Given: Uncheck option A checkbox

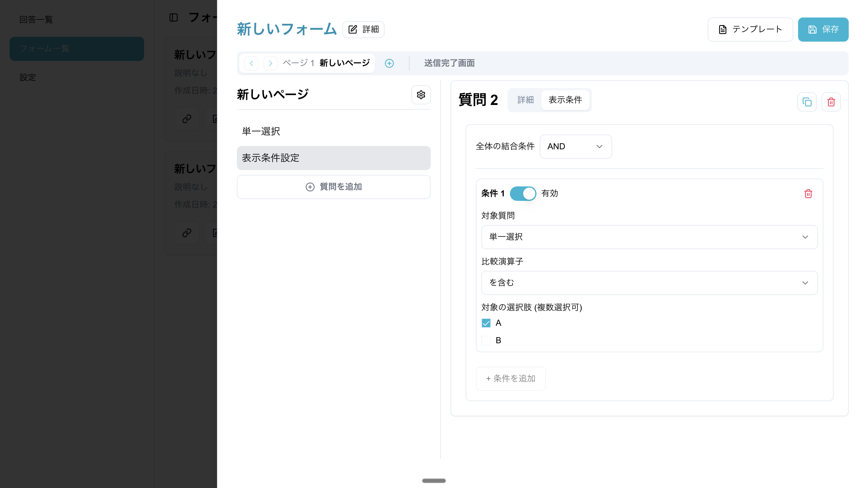Looking at the screenshot, I should pos(486,323).
